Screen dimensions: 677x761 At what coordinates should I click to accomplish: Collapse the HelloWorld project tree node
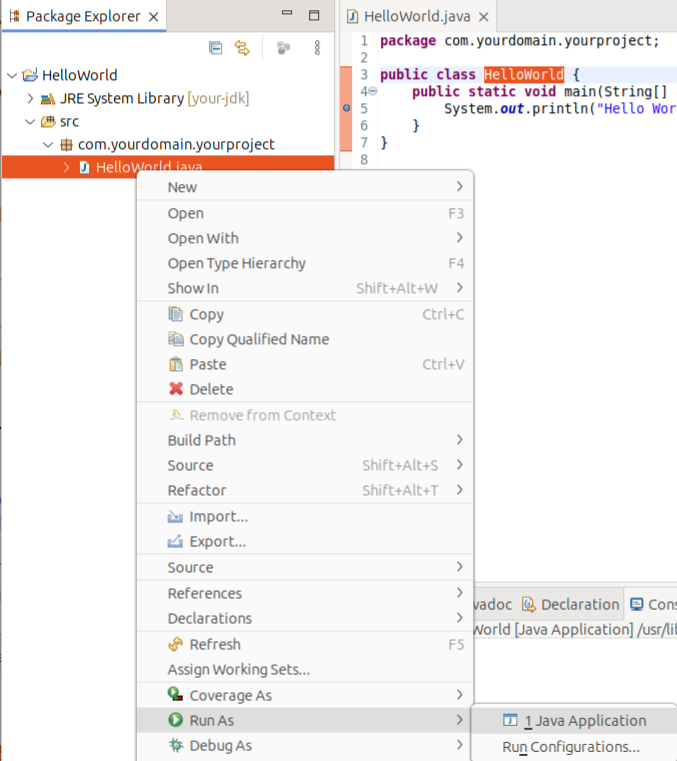12,75
